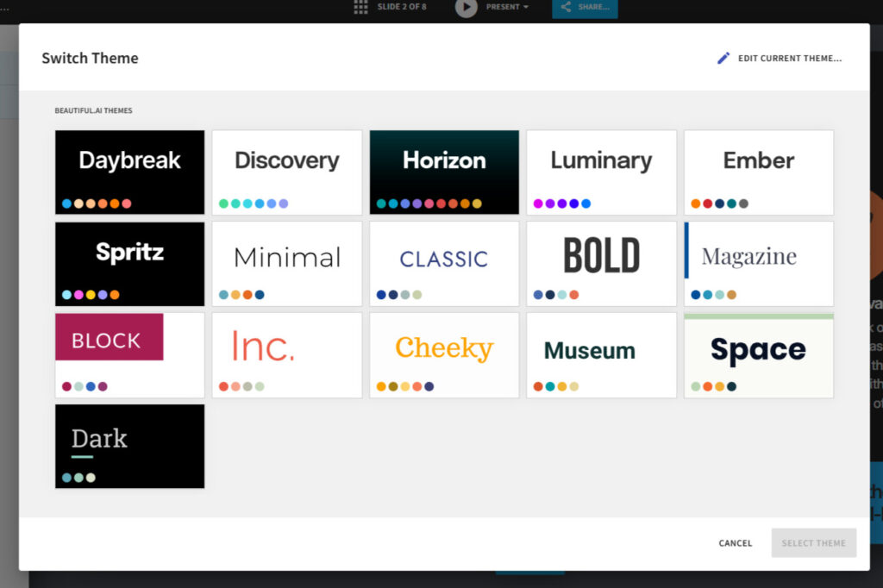Choose the Horizon theme

(x=444, y=172)
